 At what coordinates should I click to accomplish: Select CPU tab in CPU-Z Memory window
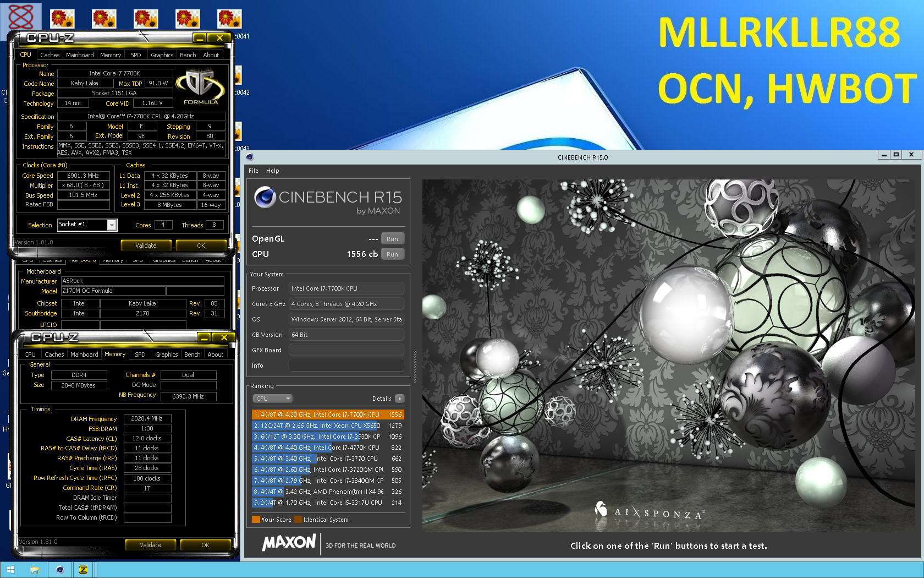(30, 355)
